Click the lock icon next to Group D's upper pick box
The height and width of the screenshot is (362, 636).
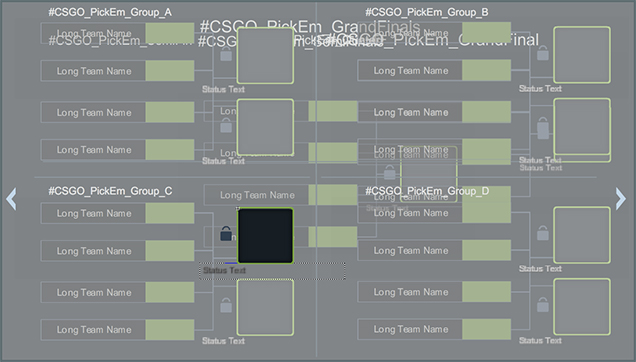543,233
